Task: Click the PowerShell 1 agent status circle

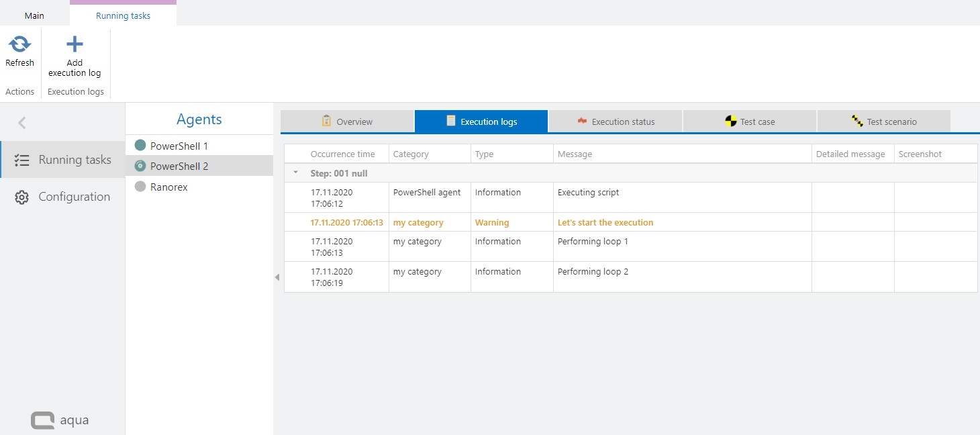Action: pos(140,146)
